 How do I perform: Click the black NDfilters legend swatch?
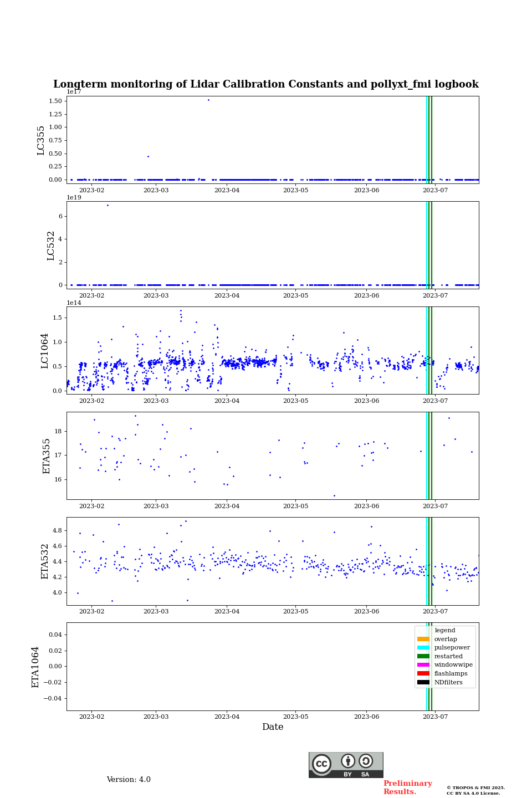[x=423, y=682]
